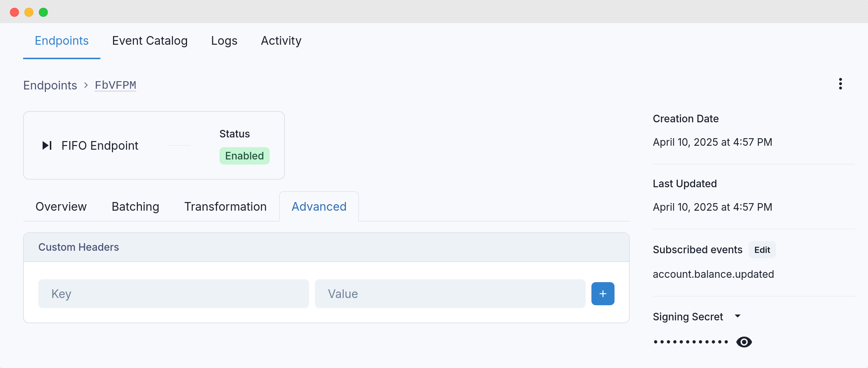The image size is (868, 368).
Task: Select the Advanced sub-tab
Action: [319, 207]
